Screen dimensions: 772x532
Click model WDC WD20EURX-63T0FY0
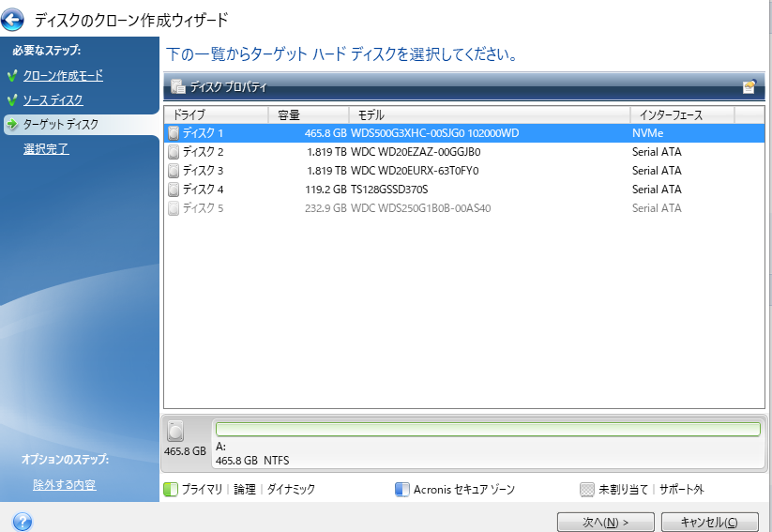pyautogui.click(x=415, y=171)
